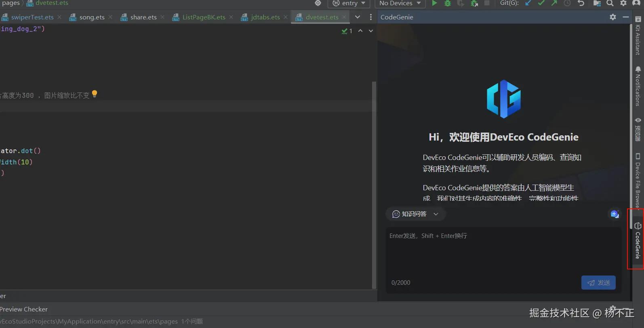Viewport: 644px width, 328px height.
Task: Click the 1个问题 file path row
Action: [x=101, y=322]
